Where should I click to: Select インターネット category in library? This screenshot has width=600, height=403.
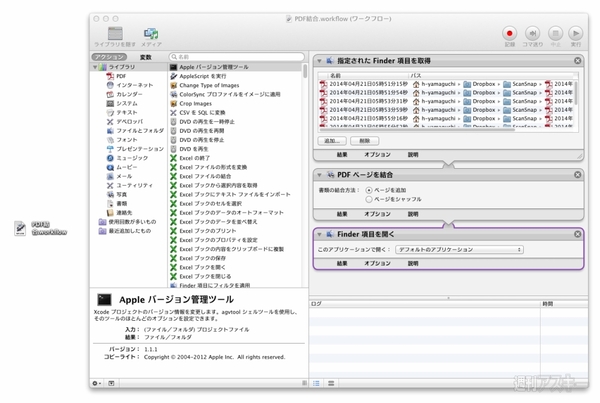click(x=130, y=85)
